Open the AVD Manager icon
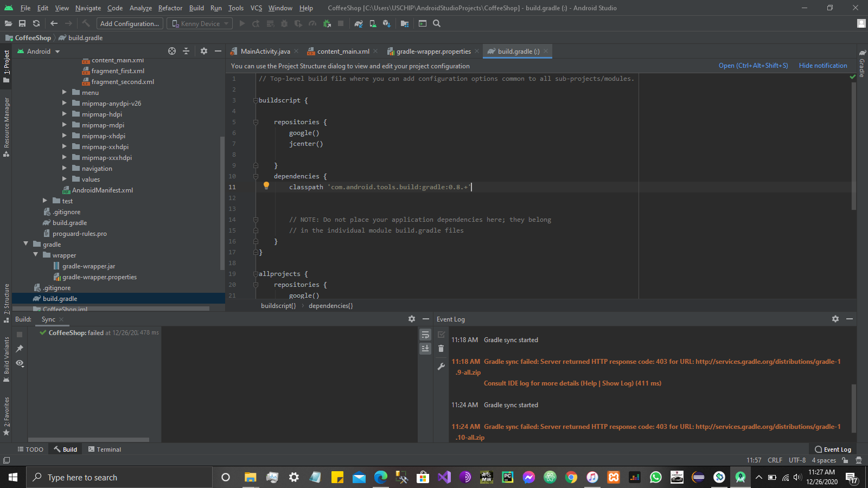The image size is (868, 488). 373,23
